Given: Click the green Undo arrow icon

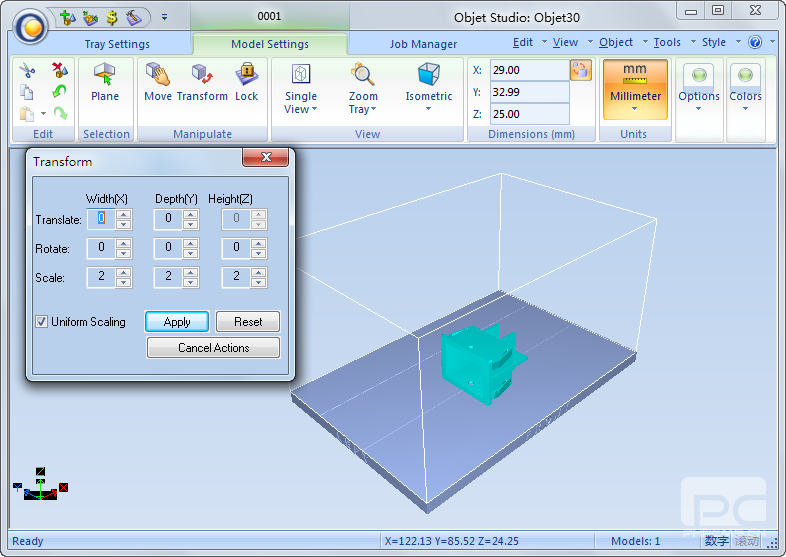Looking at the screenshot, I should (x=59, y=92).
